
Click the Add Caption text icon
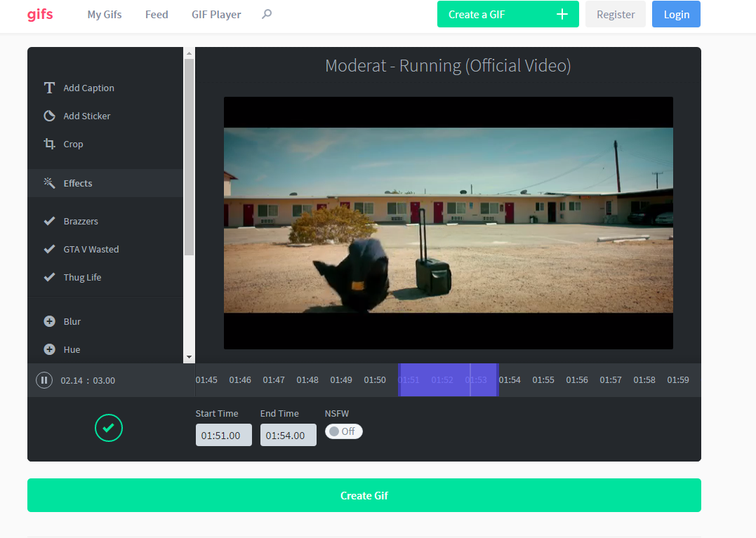point(49,88)
